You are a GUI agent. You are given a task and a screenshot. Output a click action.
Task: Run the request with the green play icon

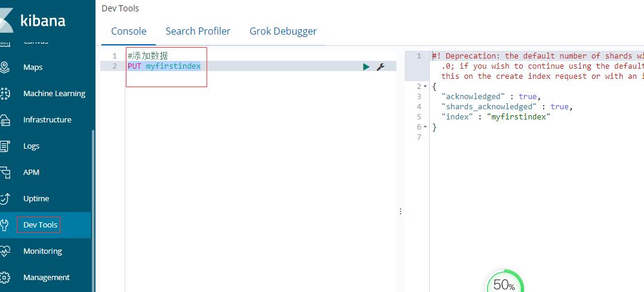coord(366,66)
